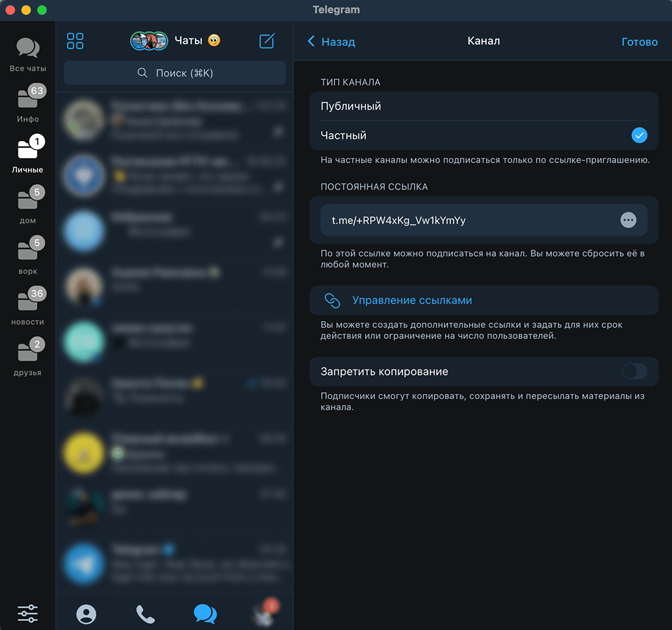The height and width of the screenshot is (630, 672).
Task: Select the Публичный channel type
Action: click(x=483, y=106)
